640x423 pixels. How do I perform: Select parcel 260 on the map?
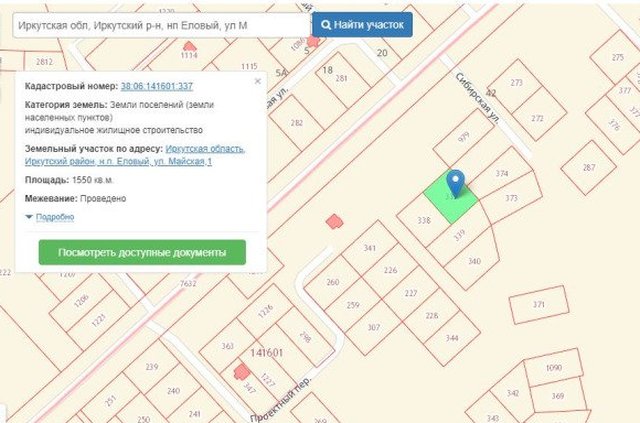pyautogui.click(x=333, y=282)
